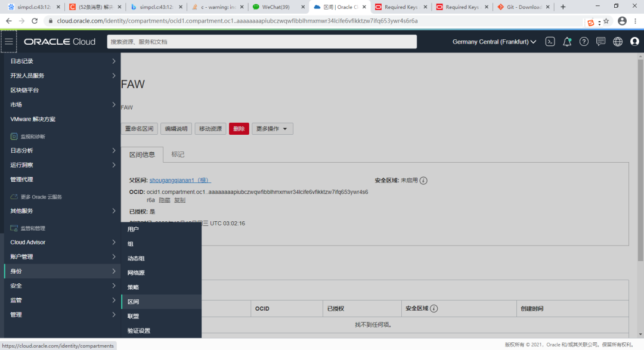Expand the 日志分析 menu entry

(x=62, y=151)
